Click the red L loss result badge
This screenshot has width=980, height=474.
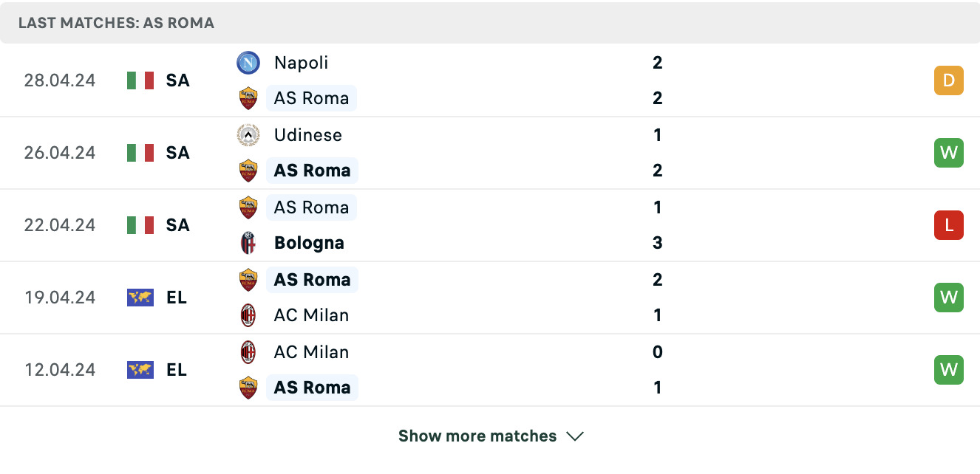[949, 225]
